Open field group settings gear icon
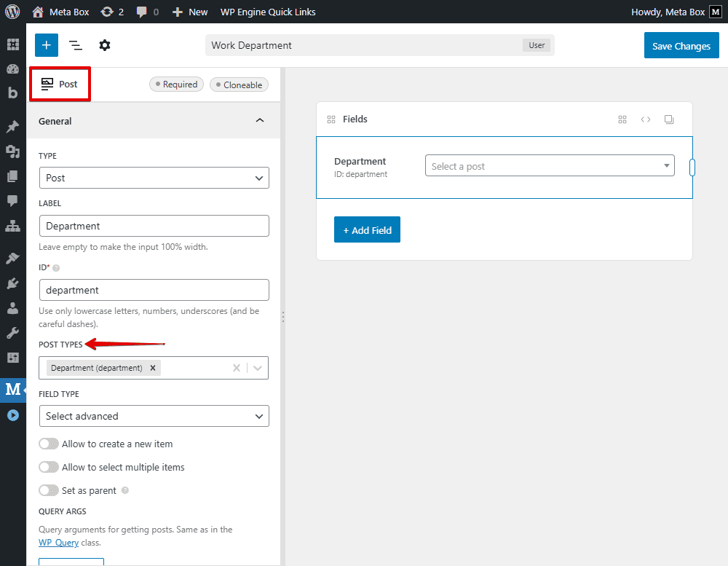The height and width of the screenshot is (566, 728). [105, 45]
